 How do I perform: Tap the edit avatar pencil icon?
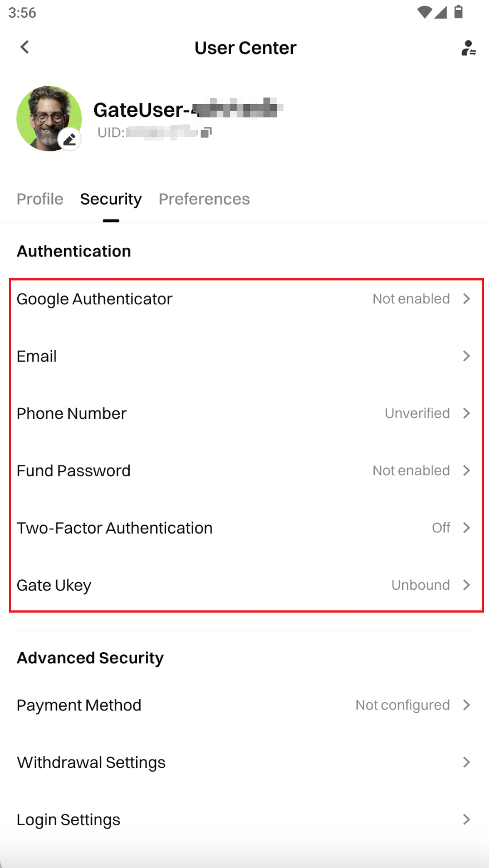(x=70, y=139)
